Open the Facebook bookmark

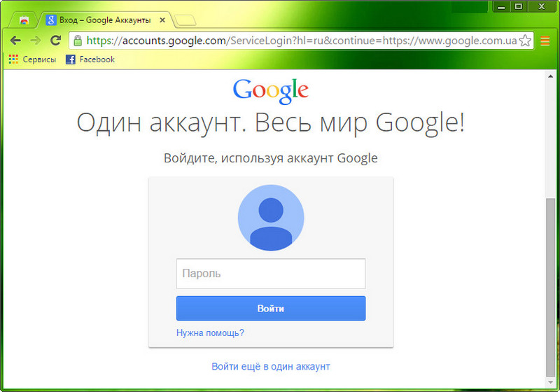tap(90, 59)
